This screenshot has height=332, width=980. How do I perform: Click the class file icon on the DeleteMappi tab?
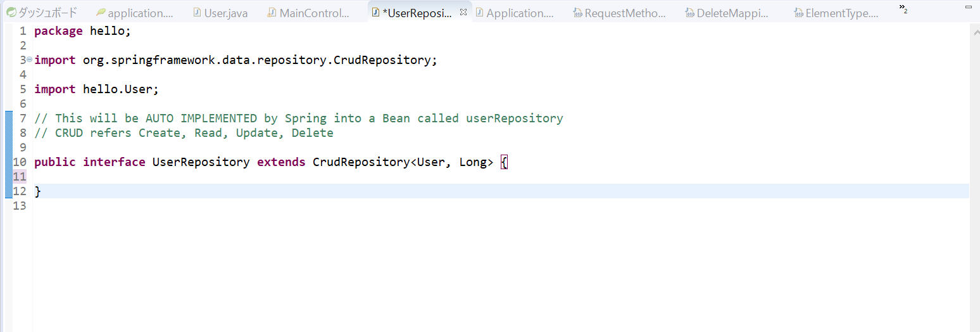click(x=689, y=13)
